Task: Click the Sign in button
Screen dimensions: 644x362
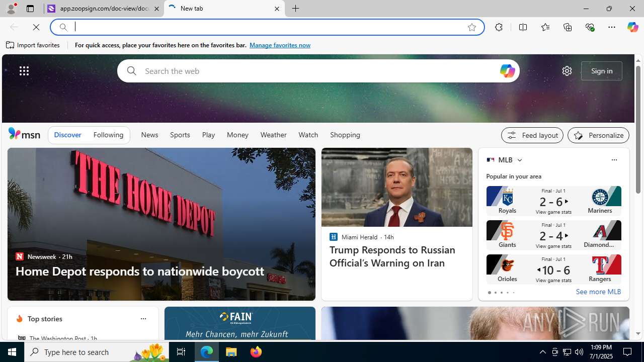Action: [x=602, y=71]
